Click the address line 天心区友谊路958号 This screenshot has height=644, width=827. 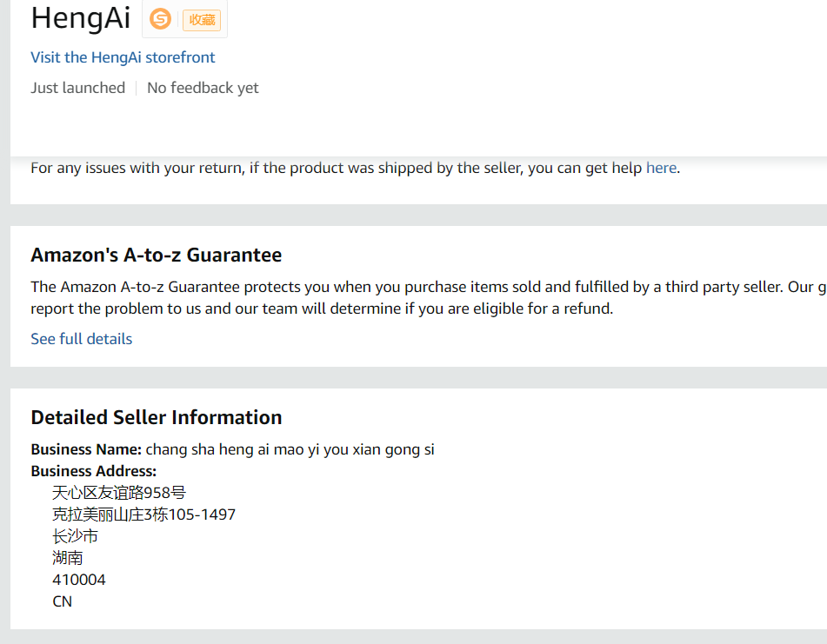click(x=119, y=493)
